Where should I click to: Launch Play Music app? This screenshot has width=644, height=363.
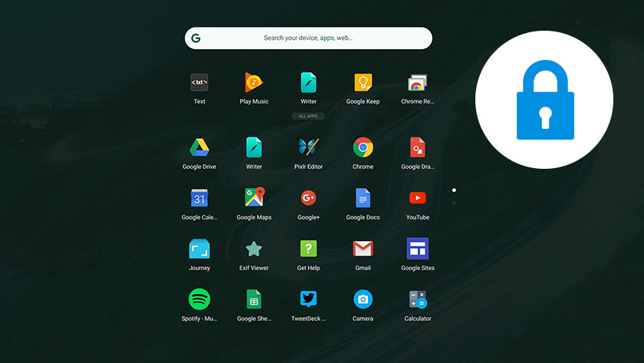pyautogui.click(x=254, y=83)
